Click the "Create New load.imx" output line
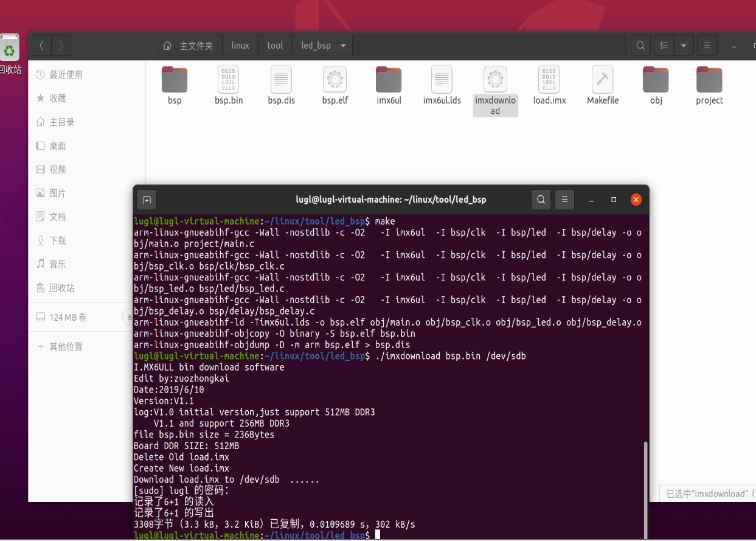Screen dimensions: 756x541 point(181,469)
